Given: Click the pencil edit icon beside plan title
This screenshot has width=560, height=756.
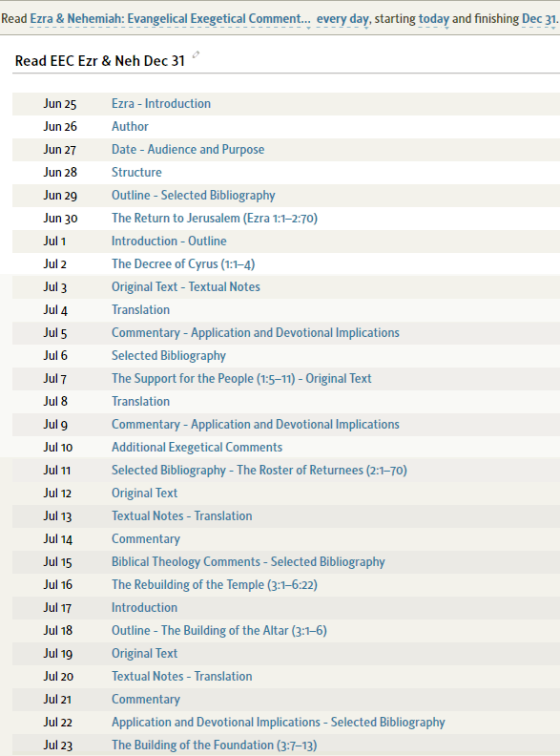Looking at the screenshot, I should (x=196, y=55).
